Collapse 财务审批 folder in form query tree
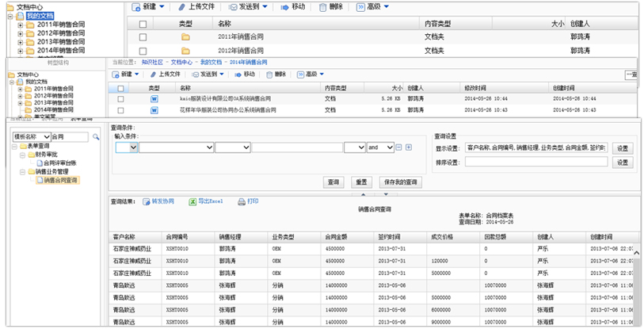Viewport: 644px width, 333px height. [x=24, y=155]
